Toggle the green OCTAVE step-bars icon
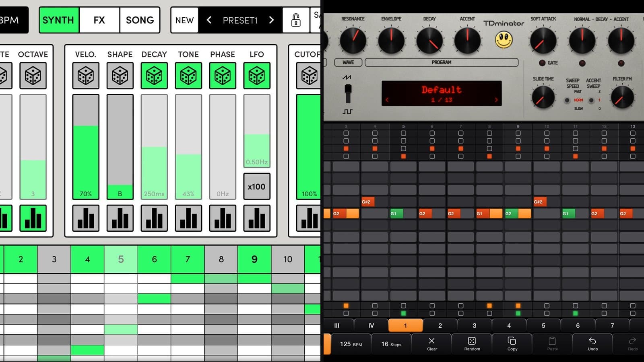 tap(33, 218)
